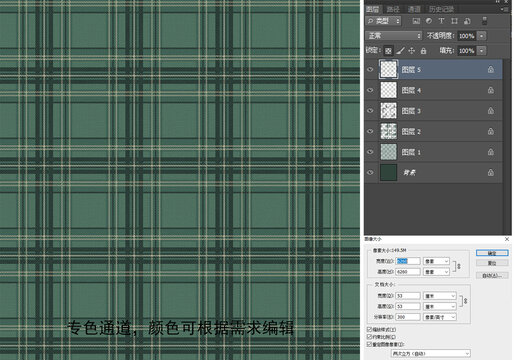
Task: Open the fill 填充 slider arrow
Action: 482,51
